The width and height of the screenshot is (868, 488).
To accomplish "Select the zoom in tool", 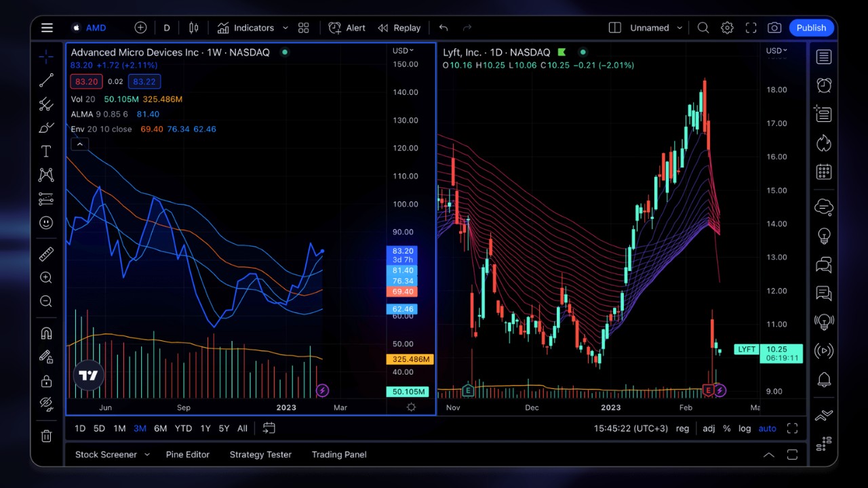I will click(x=46, y=277).
